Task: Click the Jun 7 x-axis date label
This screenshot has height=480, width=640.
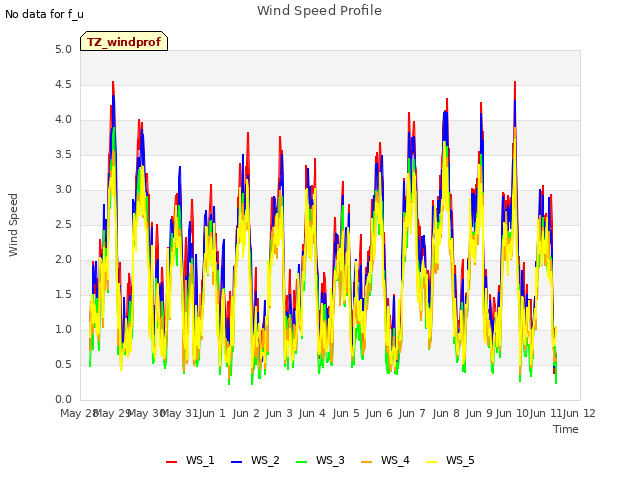Action: 412,413
